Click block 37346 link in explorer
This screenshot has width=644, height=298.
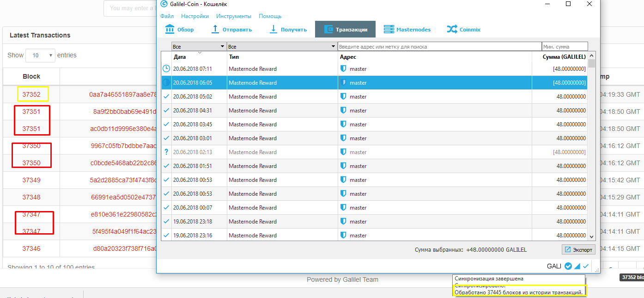[x=31, y=248]
